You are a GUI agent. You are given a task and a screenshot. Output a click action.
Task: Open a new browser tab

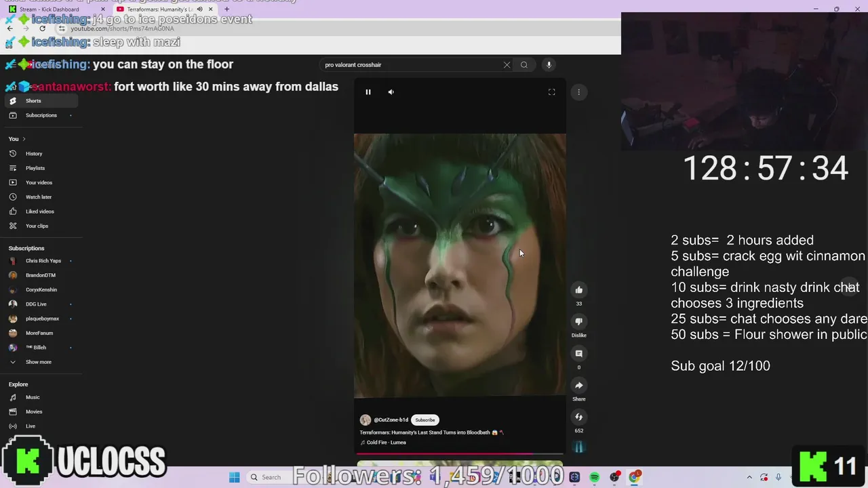(x=227, y=9)
